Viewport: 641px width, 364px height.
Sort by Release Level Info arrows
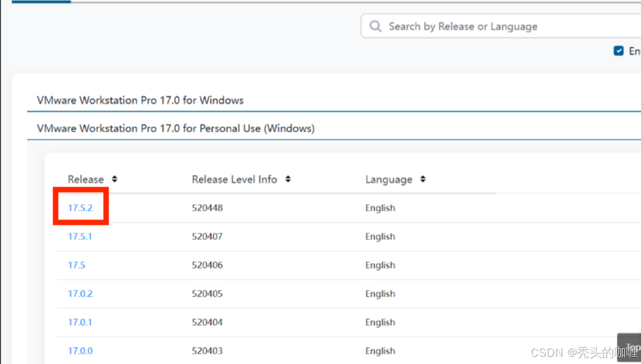(x=288, y=179)
